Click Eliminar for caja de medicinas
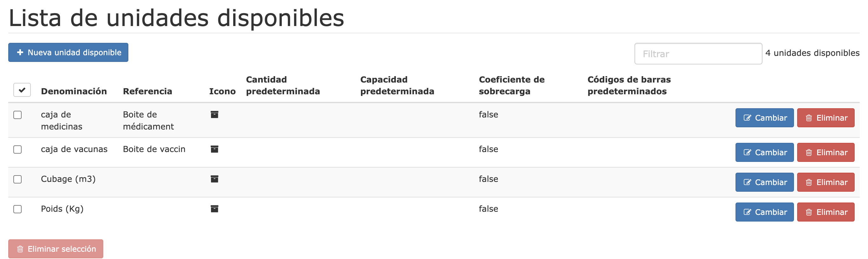Image resolution: width=868 pixels, height=259 pixels. coord(825,118)
